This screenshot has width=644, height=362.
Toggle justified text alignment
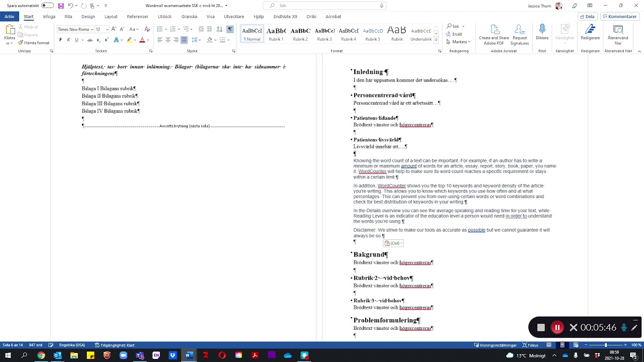coord(184,40)
